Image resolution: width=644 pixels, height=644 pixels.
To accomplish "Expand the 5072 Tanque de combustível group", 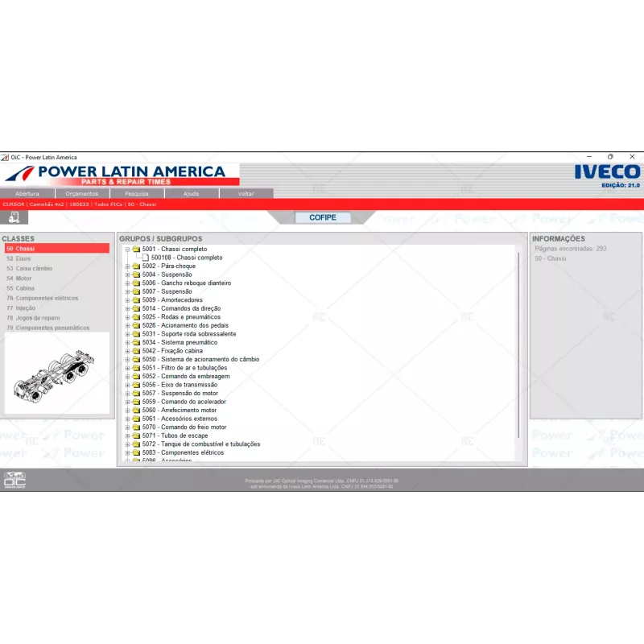I will click(126, 444).
